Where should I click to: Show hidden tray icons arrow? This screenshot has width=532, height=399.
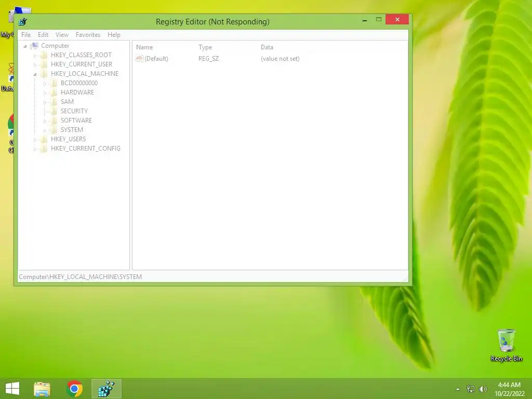(x=458, y=389)
